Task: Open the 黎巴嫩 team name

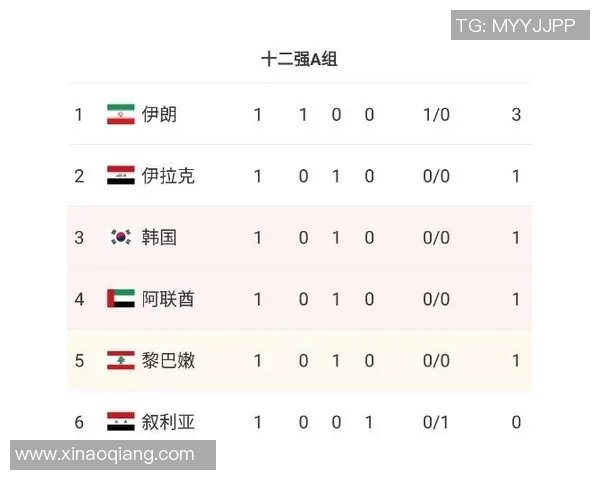Action: click(x=168, y=360)
